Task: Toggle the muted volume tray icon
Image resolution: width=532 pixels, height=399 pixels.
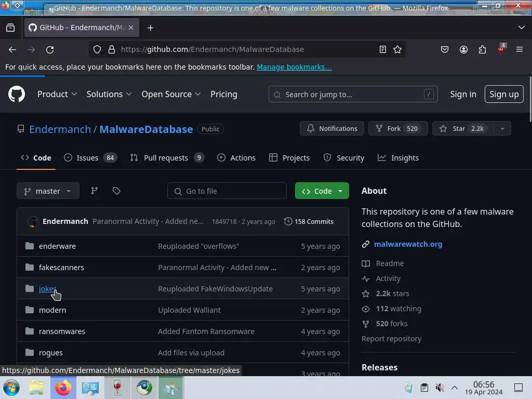Action: pyautogui.click(x=440, y=388)
